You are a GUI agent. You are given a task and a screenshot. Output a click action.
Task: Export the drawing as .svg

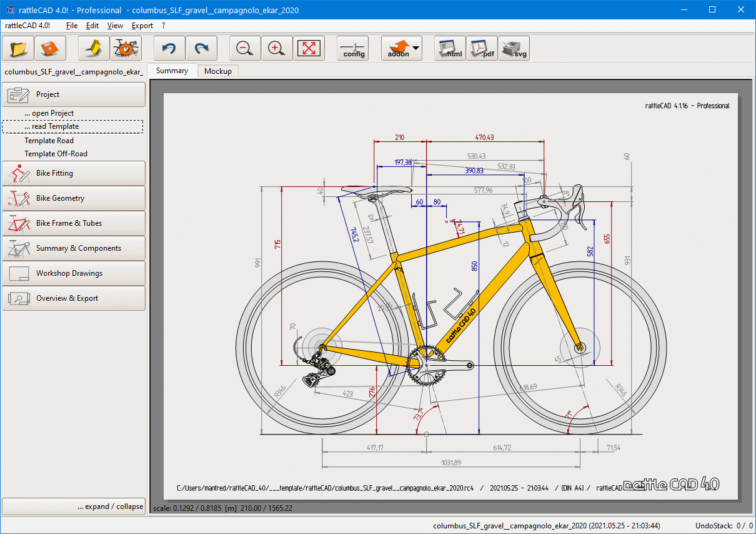pos(514,48)
